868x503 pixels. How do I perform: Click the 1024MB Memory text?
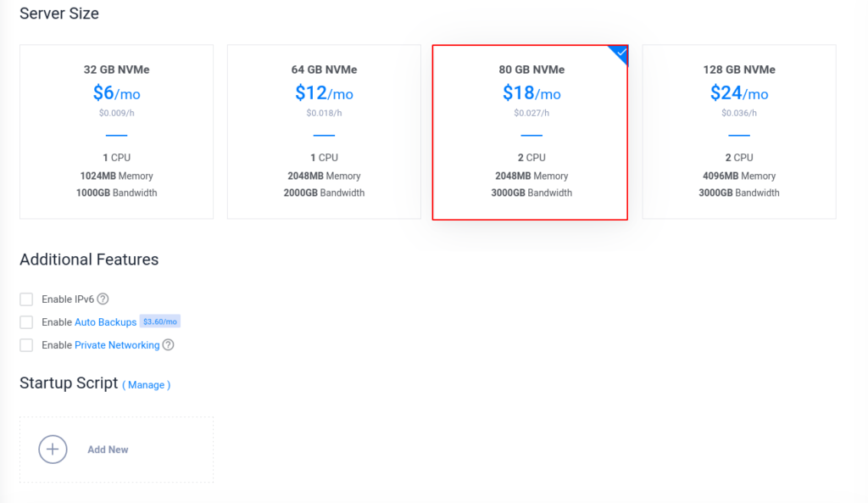(116, 176)
